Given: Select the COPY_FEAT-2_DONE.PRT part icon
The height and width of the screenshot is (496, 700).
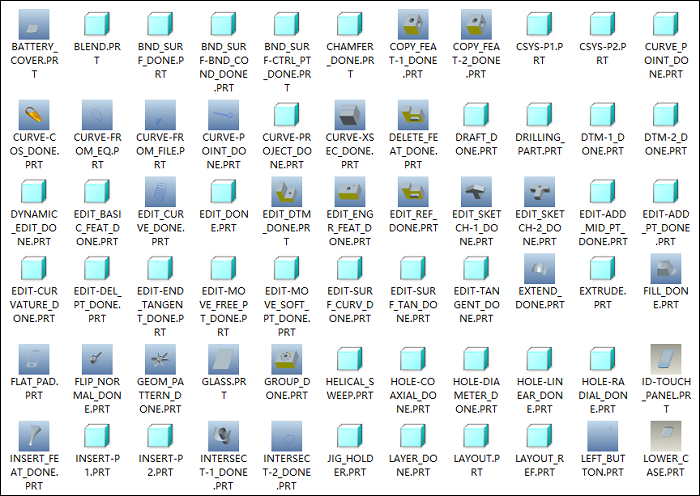Looking at the screenshot, I should pos(476,24).
